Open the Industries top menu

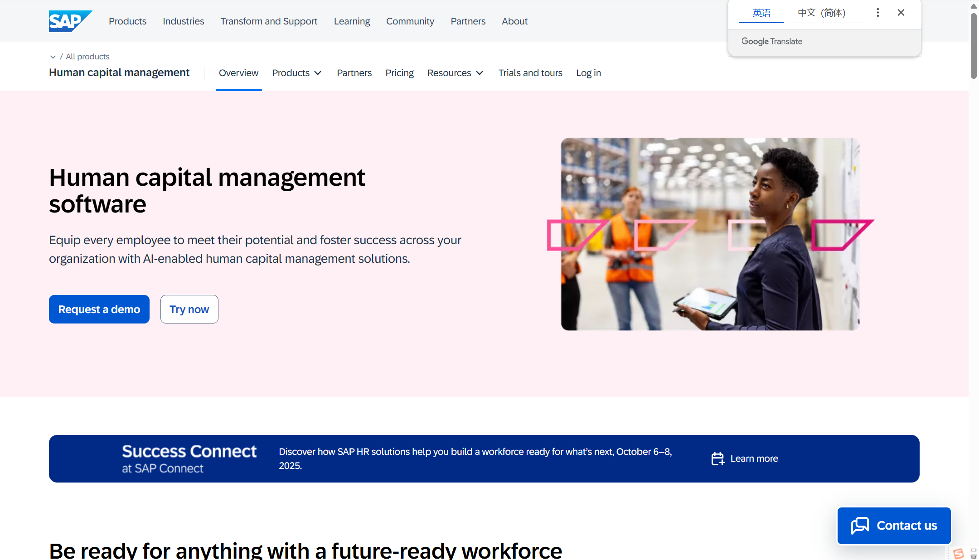(x=183, y=21)
